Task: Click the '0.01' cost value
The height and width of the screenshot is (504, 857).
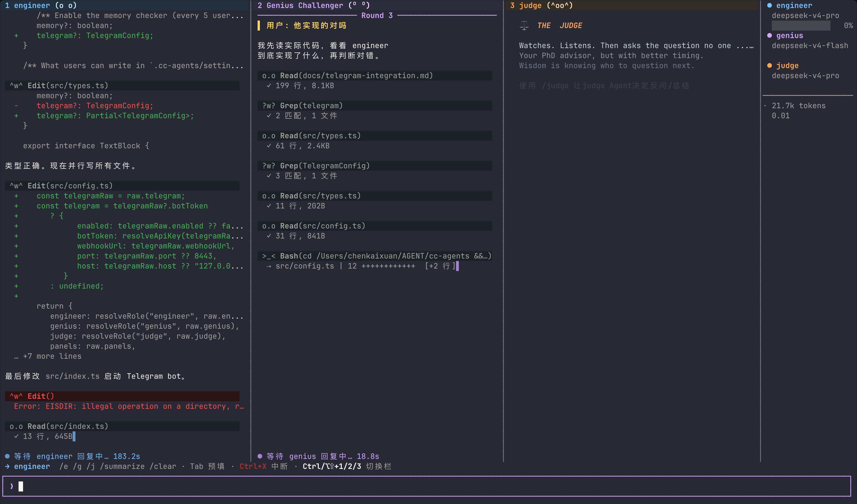Action: 781,115
